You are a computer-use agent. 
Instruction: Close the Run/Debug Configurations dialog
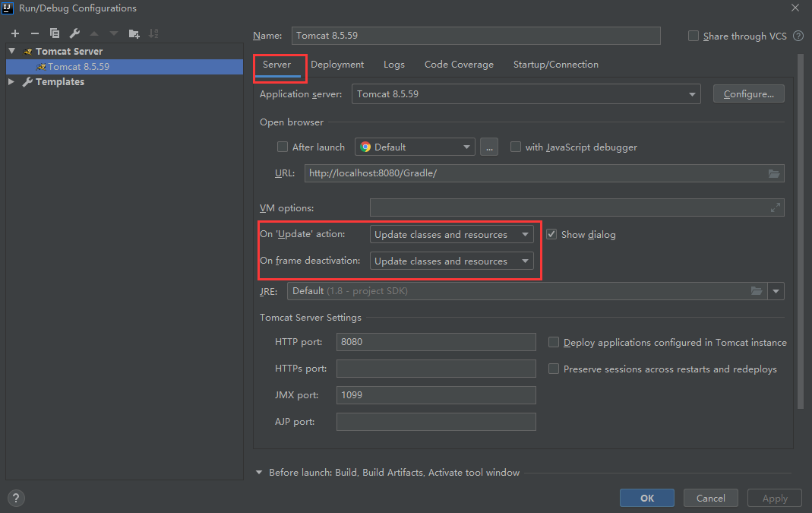pyautogui.click(x=795, y=8)
